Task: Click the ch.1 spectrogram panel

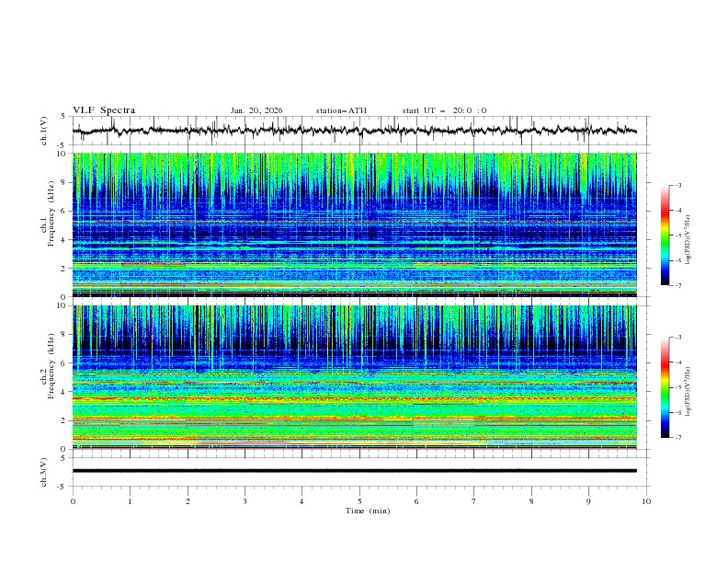Action: click(354, 224)
